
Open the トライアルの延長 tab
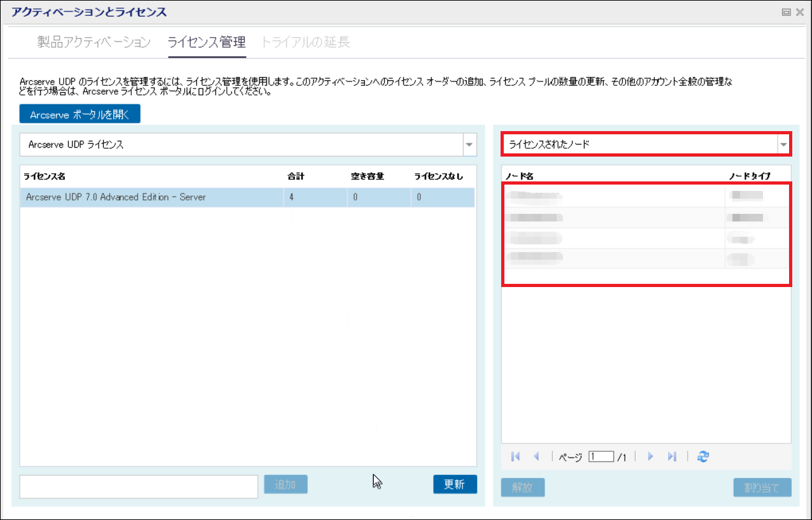[x=305, y=43]
